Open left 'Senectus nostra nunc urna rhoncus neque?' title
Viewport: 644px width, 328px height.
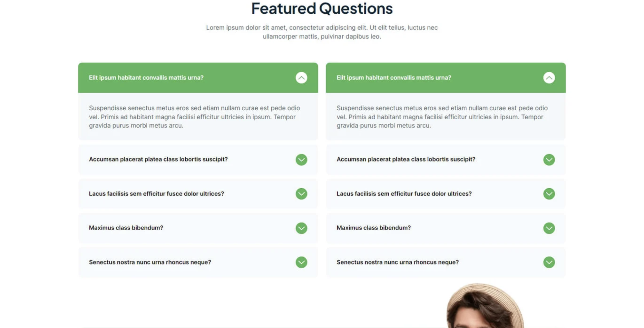coord(150,262)
